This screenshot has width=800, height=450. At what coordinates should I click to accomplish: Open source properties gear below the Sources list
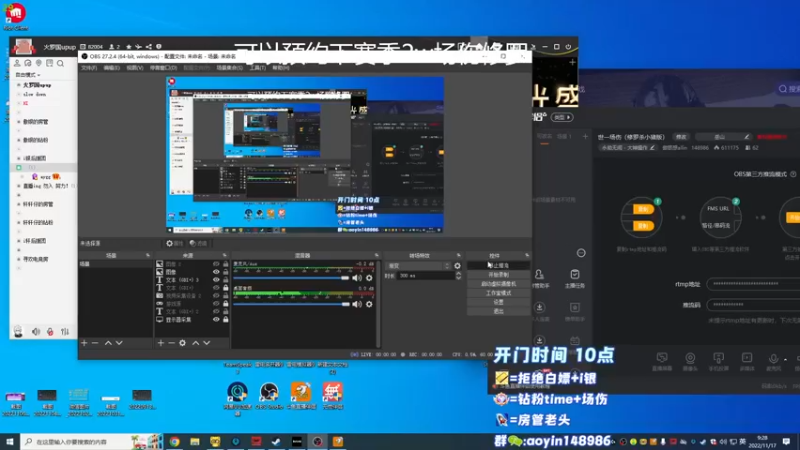[183, 343]
